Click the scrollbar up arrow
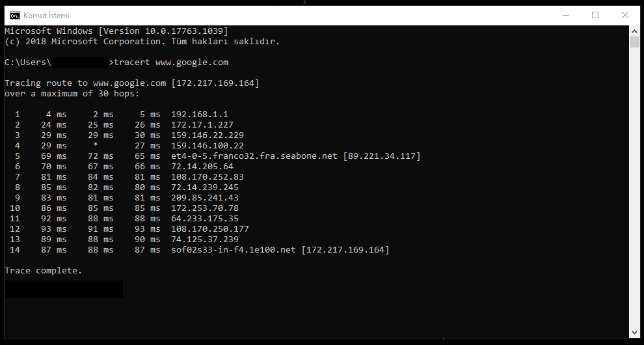644x345 pixels. click(634, 31)
